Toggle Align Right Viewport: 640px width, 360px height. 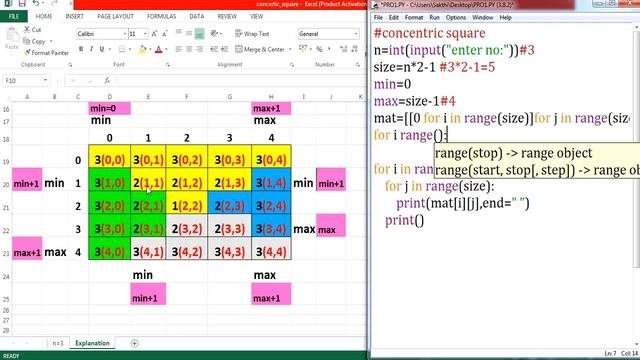pos(200,49)
